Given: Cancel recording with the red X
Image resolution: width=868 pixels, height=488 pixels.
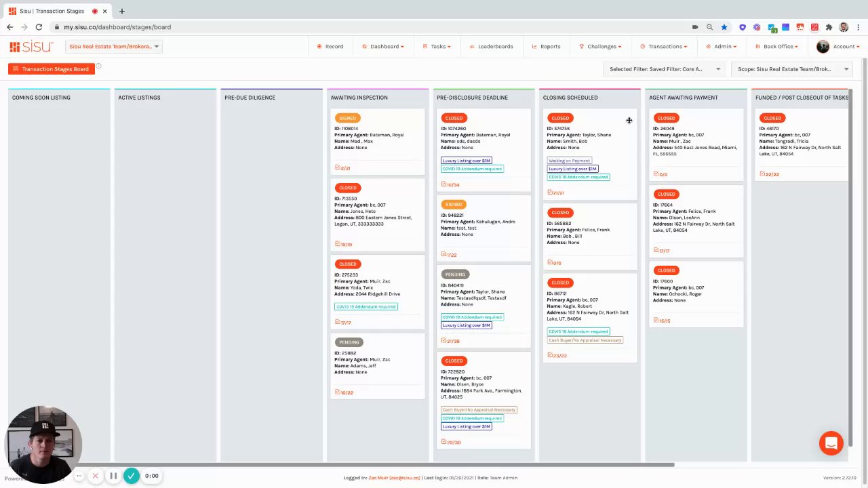Looking at the screenshot, I should 95,476.
